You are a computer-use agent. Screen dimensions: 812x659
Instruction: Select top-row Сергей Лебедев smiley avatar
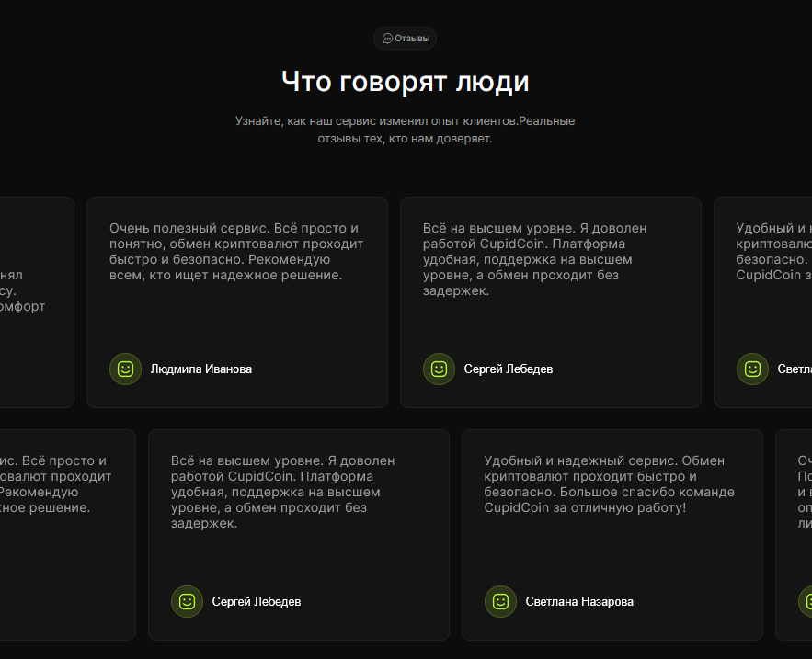pos(439,369)
